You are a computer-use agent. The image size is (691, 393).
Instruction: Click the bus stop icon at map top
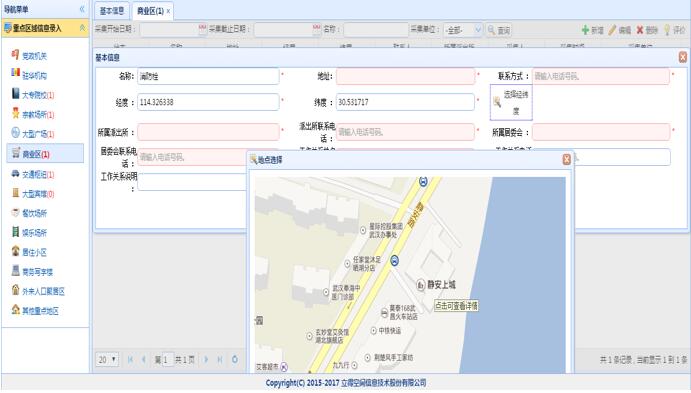click(x=423, y=181)
